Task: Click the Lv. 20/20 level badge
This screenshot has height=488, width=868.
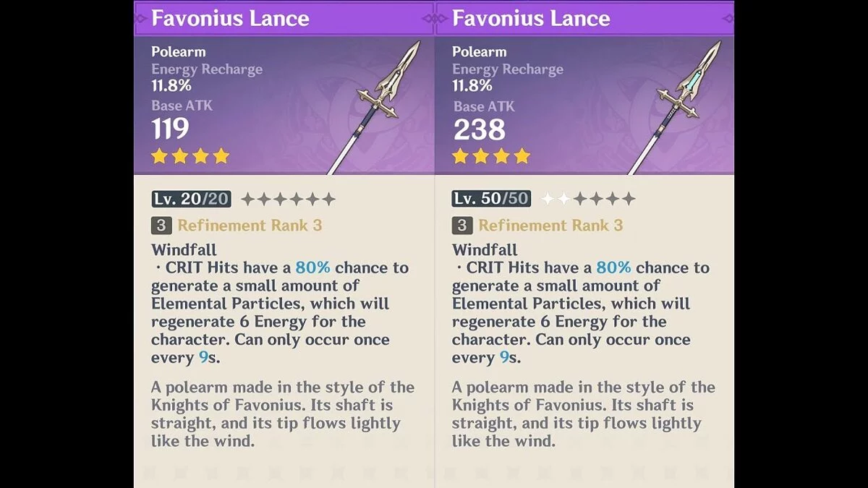Action: pyautogui.click(x=192, y=199)
